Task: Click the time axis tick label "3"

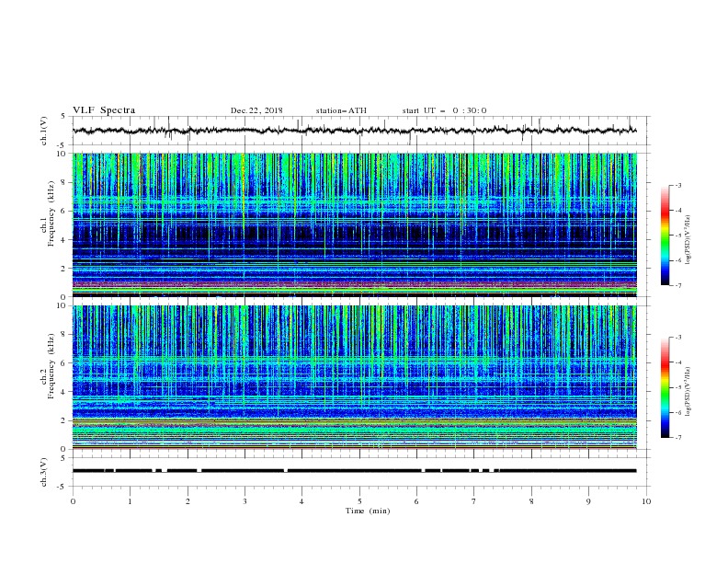Action: pos(245,501)
